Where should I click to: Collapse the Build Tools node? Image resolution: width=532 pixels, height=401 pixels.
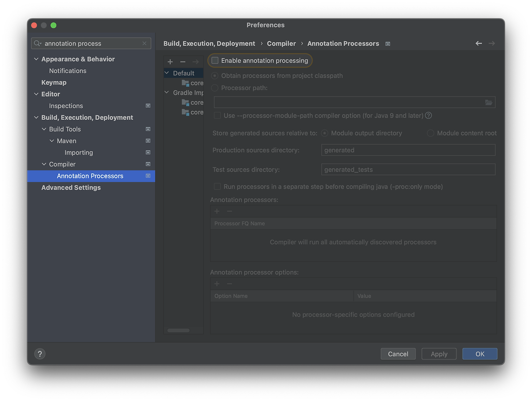pos(44,129)
